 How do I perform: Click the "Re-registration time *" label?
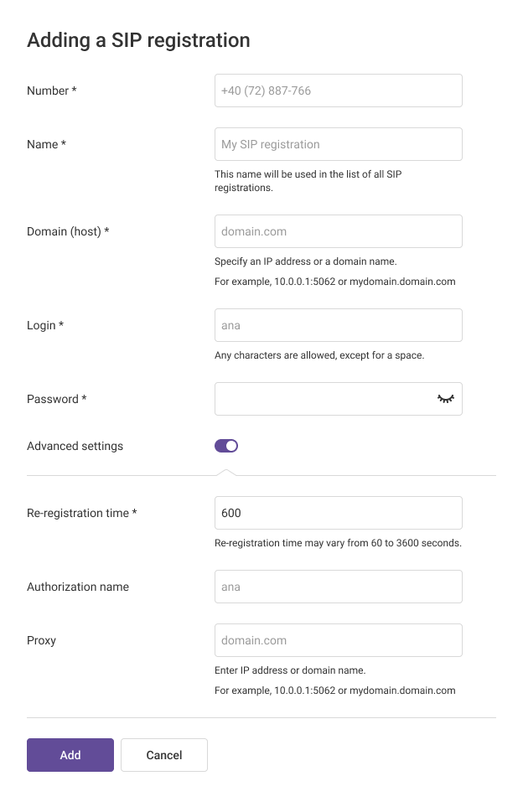click(81, 513)
